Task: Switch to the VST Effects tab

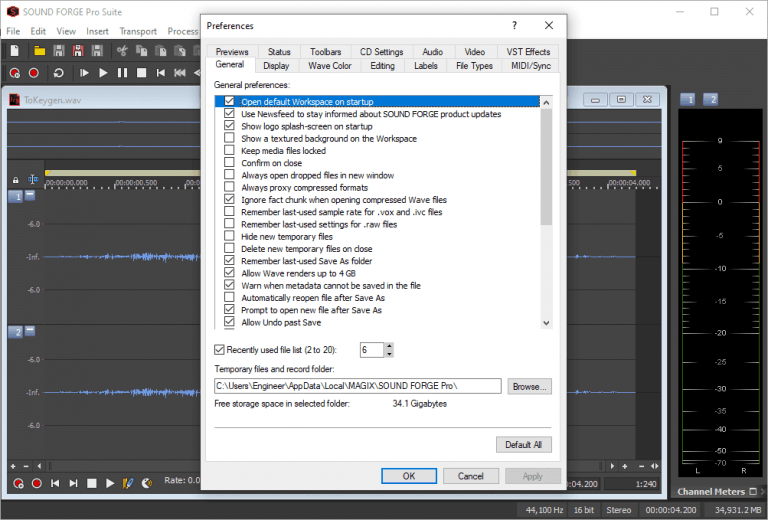Action: (x=528, y=51)
